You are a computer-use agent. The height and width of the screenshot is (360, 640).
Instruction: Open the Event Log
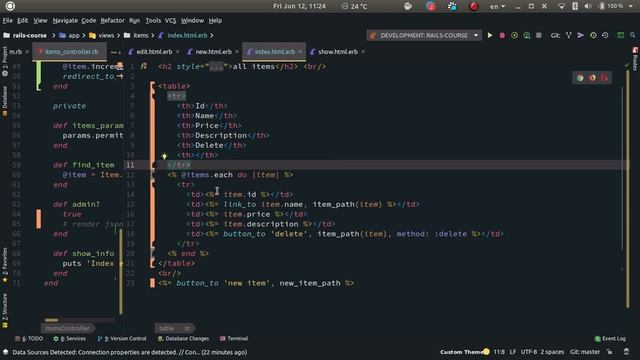click(x=610, y=339)
